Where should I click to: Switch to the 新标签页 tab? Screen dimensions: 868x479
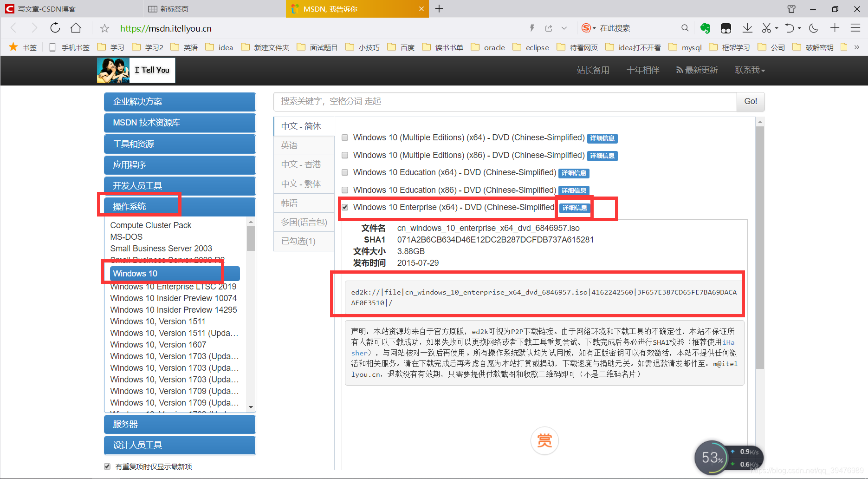pyautogui.click(x=214, y=9)
